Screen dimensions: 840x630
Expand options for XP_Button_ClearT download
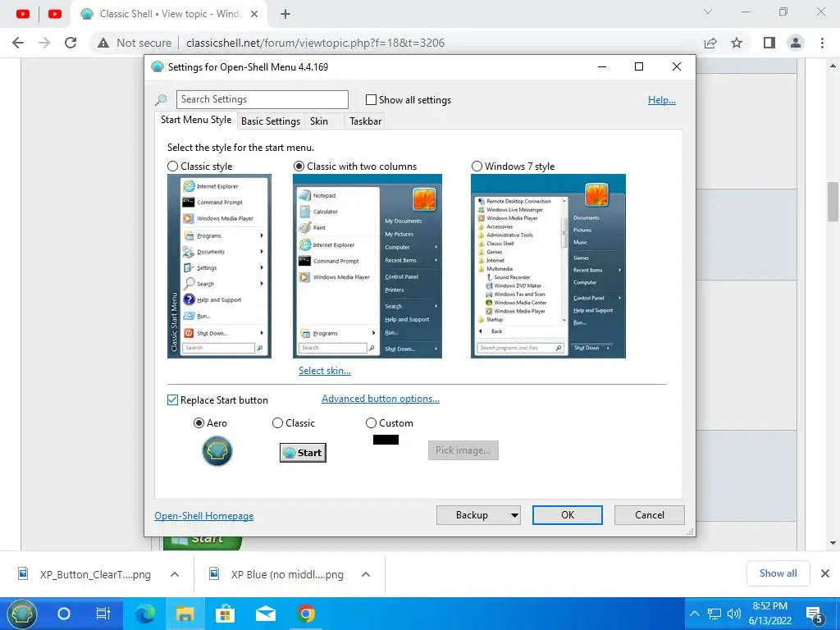point(175,574)
